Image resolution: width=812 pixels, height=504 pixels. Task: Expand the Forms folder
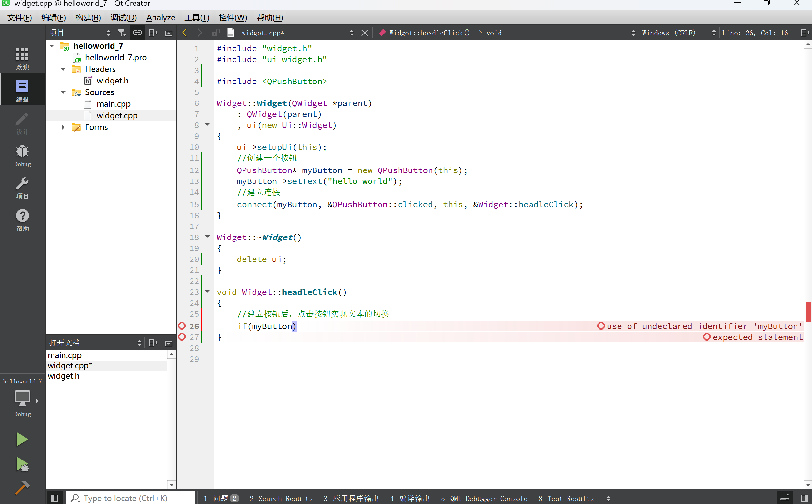coord(63,127)
